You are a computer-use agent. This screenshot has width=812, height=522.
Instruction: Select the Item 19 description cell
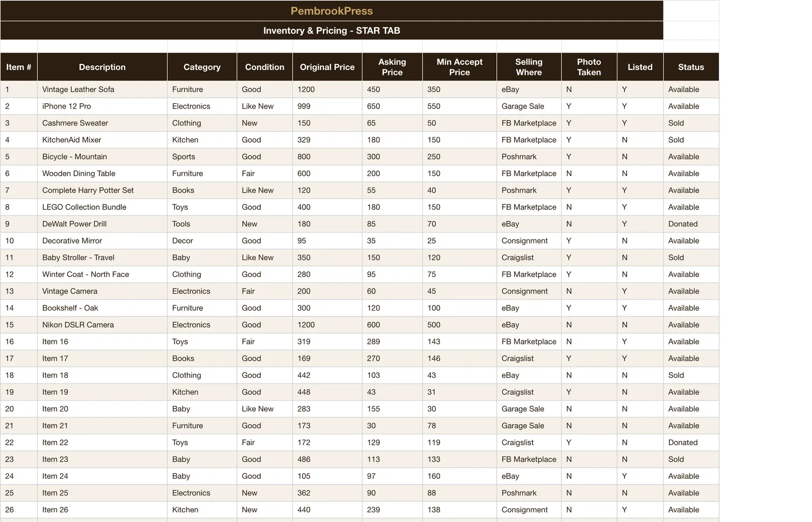[x=102, y=392]
